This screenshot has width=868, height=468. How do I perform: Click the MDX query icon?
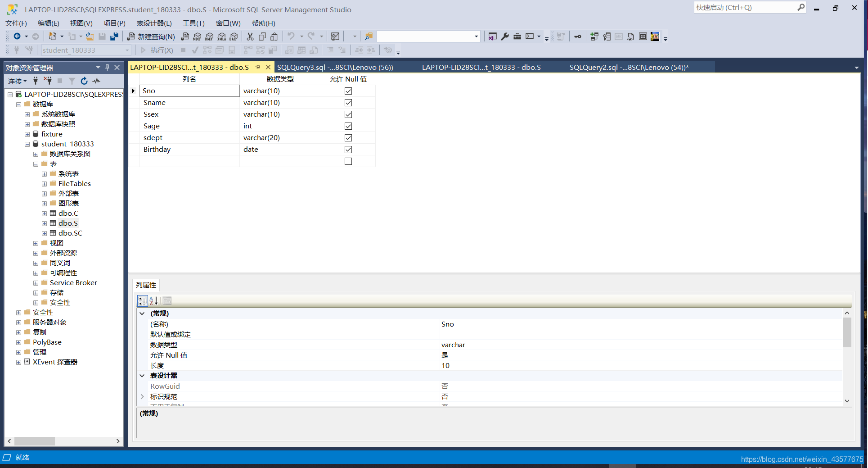click(x=197, y=36)
